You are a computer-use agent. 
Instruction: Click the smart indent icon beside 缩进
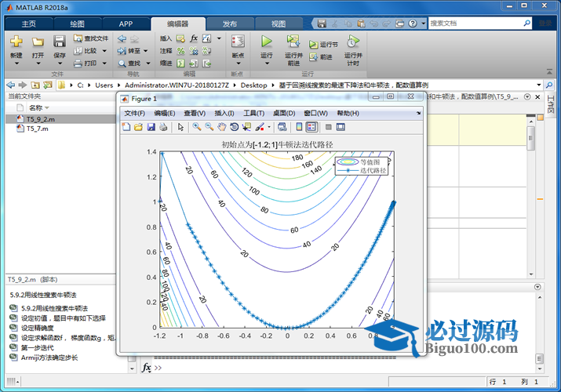pyautogui.click(x=180, y=64)
